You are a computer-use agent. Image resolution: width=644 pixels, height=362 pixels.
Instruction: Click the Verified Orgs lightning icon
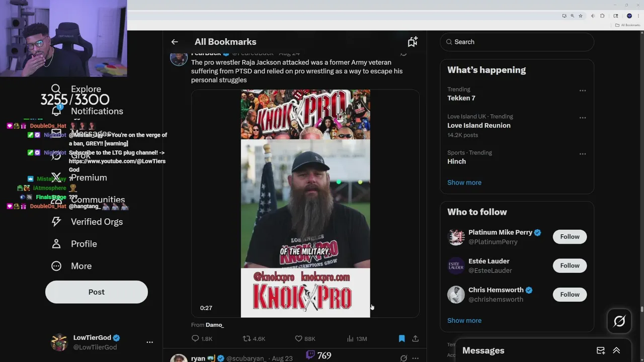click(56, 222)
